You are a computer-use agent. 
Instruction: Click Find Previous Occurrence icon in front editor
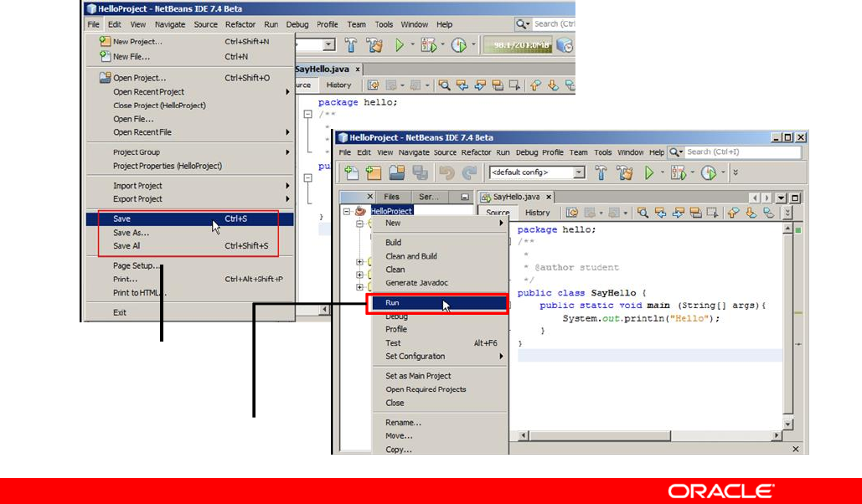click(x=660, y=212)
